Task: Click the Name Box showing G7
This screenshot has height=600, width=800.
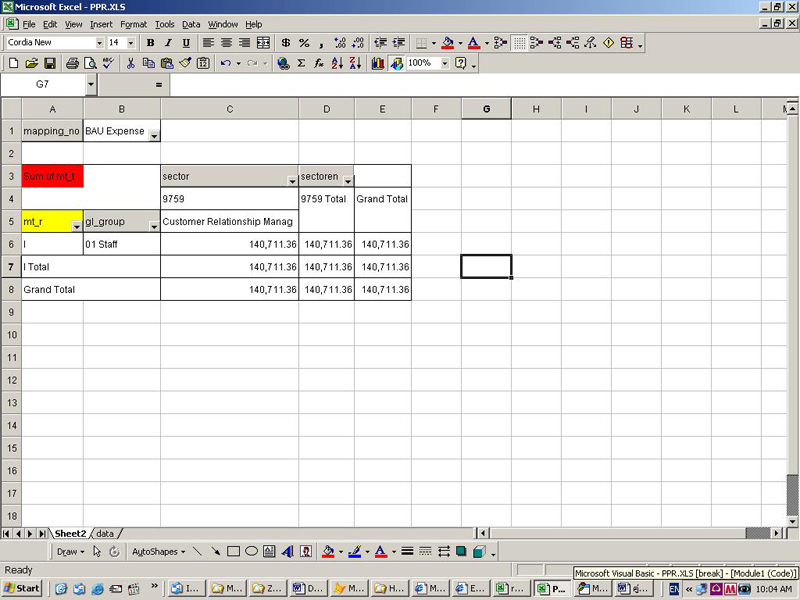Action: pos(43,85)
